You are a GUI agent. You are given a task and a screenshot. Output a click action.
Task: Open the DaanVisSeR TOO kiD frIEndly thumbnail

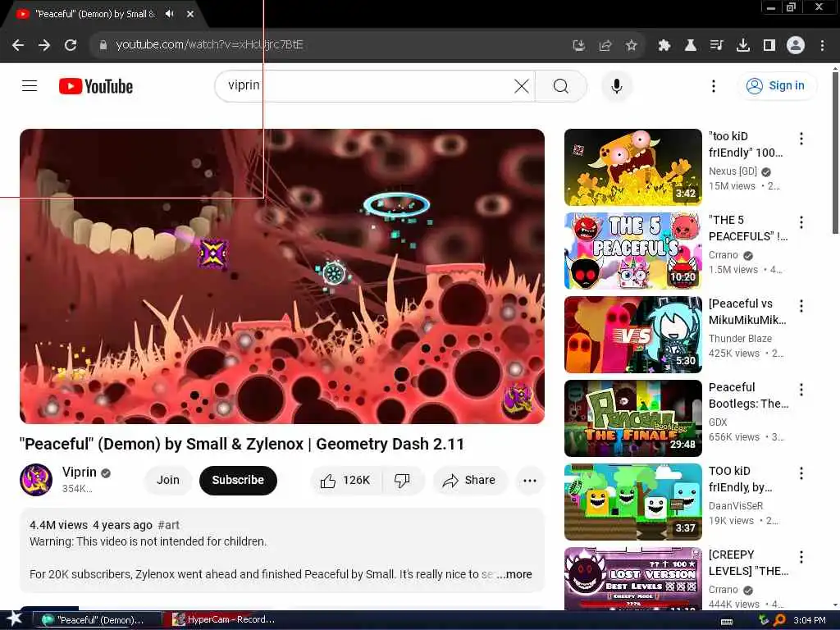pyautogui.click(x=632, y=501)
